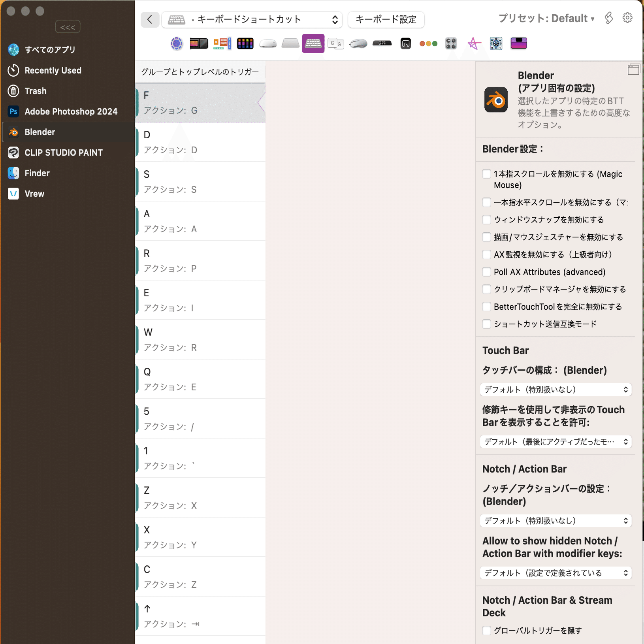Select すべてのアプリ in the sidebar

coord(69,50)
